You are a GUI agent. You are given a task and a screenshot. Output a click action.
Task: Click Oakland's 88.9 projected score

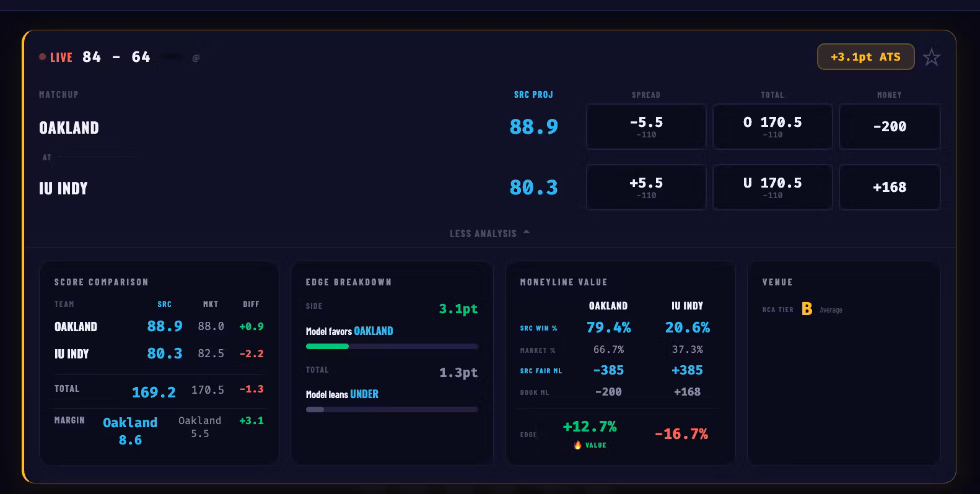533,127
